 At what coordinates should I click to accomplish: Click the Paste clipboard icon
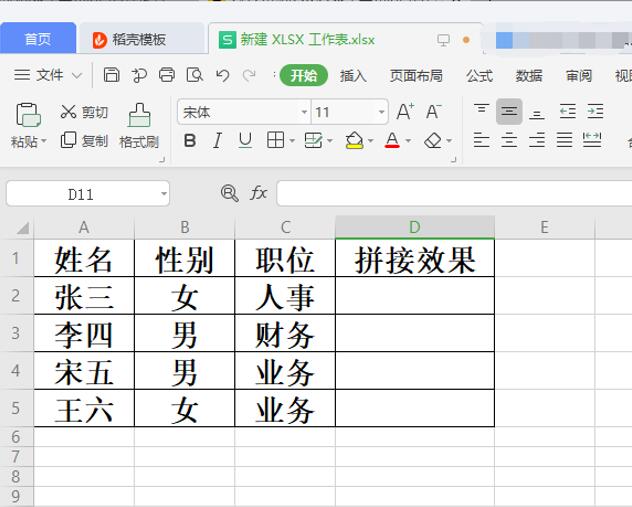coord(28,115)
